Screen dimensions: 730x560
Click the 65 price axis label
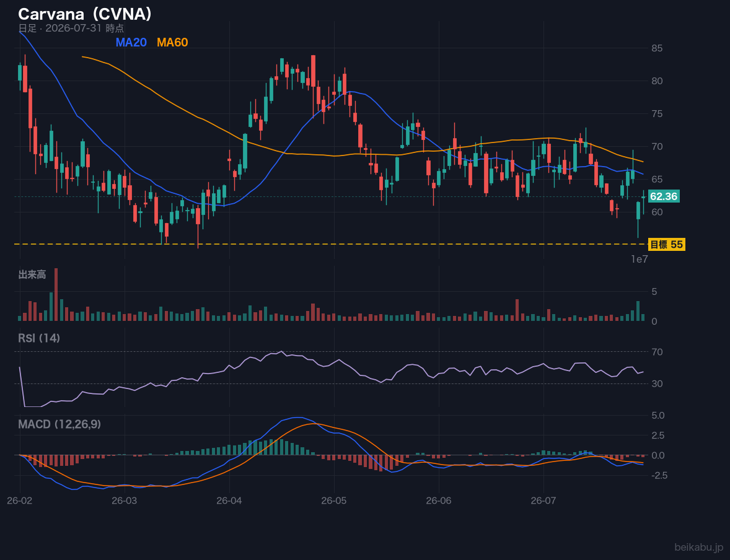tap(657, 179)
